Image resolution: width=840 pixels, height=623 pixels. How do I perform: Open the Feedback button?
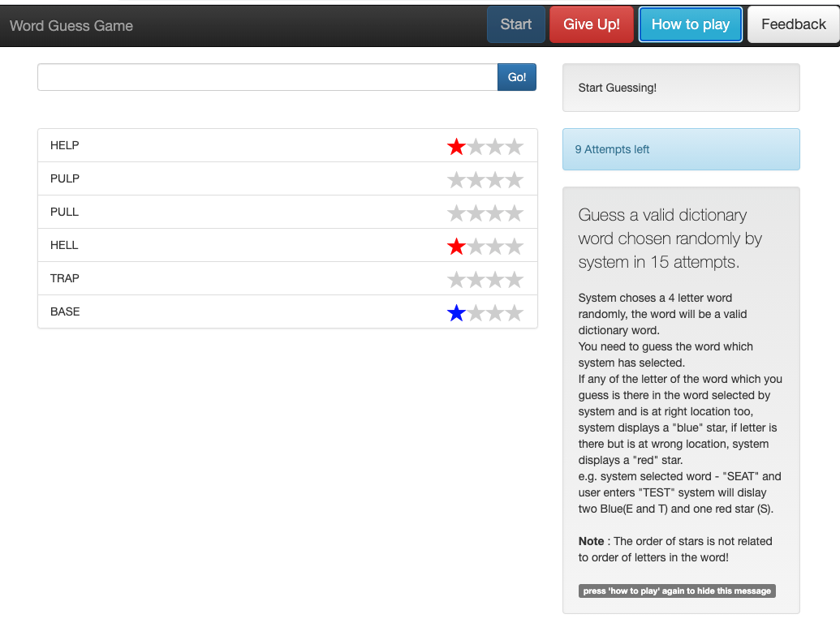click(793, 24)
